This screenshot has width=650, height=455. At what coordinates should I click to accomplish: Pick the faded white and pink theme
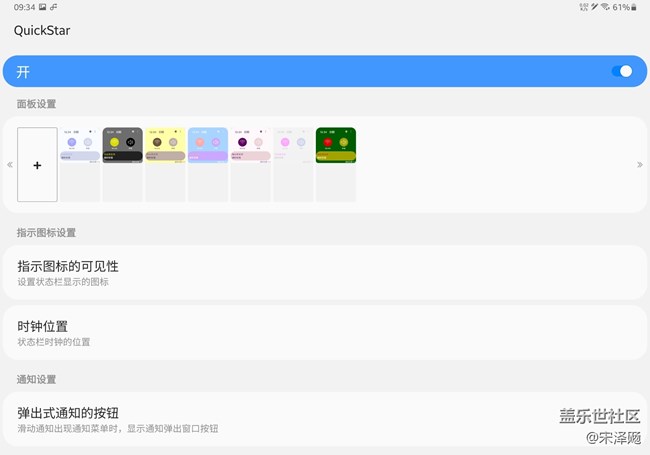pyautogui.click(x=293, y=165)
